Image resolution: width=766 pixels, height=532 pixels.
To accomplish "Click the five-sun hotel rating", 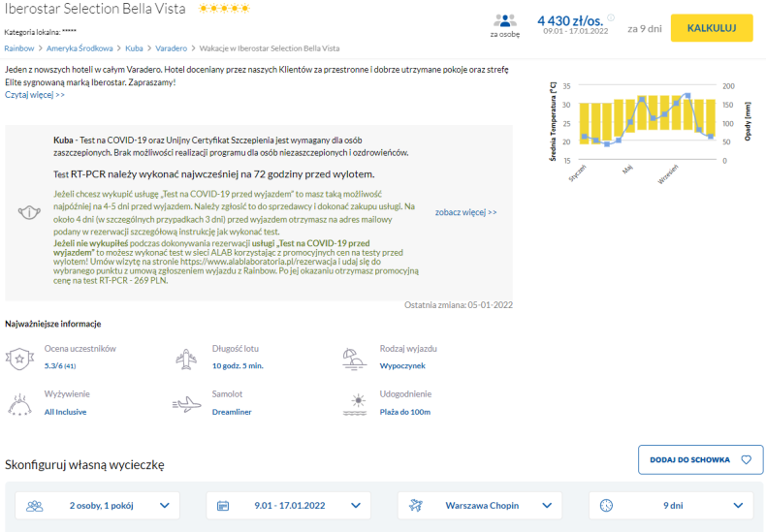I will 224,9.
